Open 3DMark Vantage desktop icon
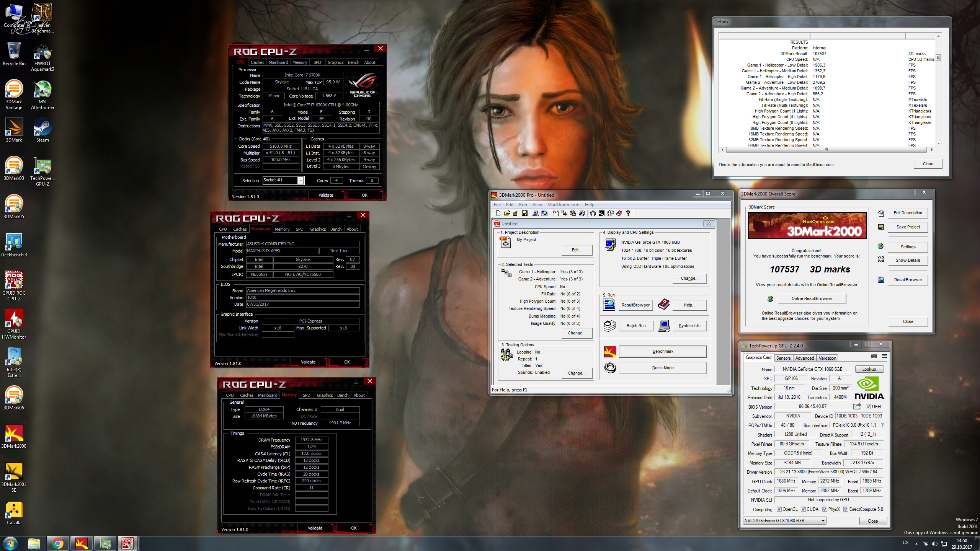980x551 pixels. (x=14, y=95)
